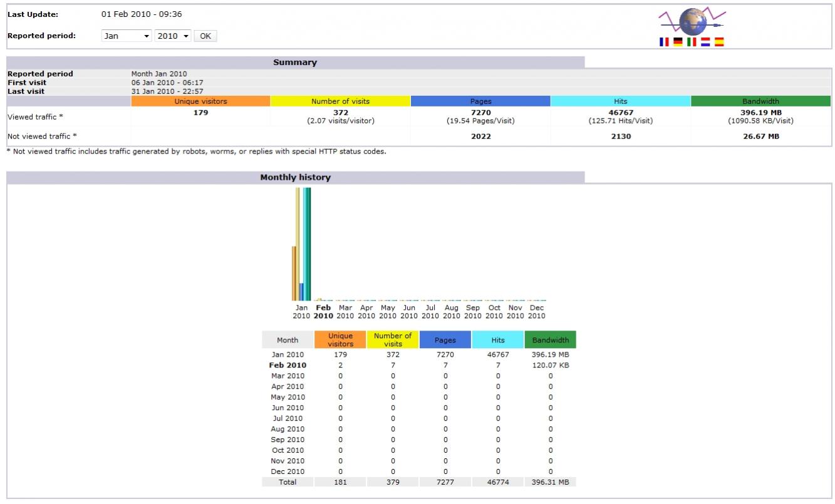Viewport: 835px width, 504px height.
Task: Click orange Unique visitors header in Summary
Action: tap(200, 101)
